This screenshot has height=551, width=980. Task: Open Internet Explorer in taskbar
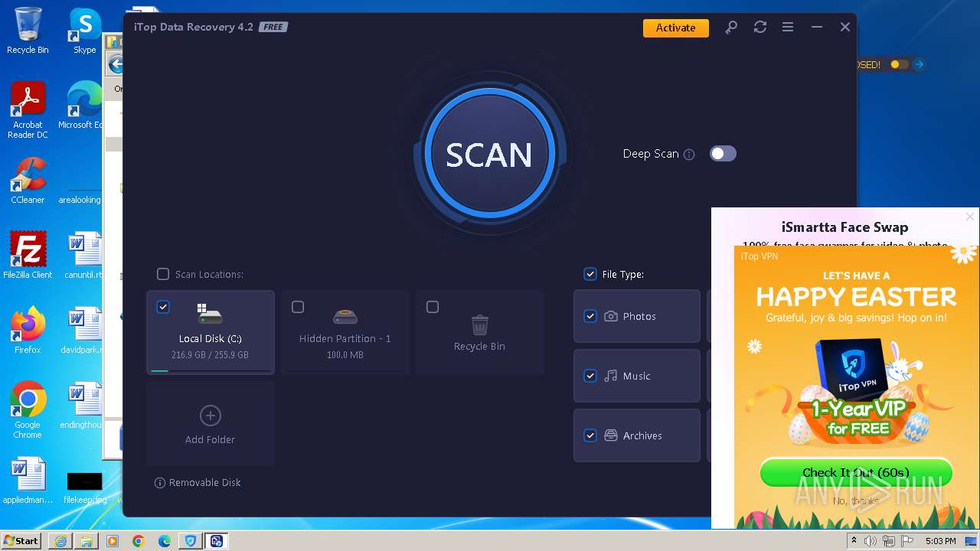[x=60, y=541]
